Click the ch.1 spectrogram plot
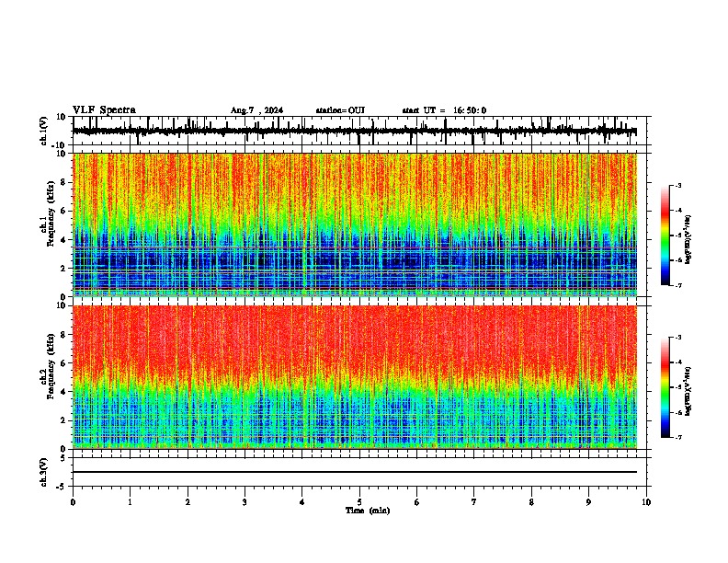This screenshot has width=728, height=563. point(355,224)
